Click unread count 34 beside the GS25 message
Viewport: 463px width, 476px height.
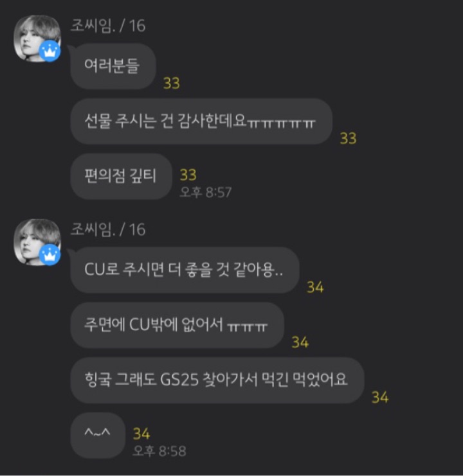coord(380,398)
